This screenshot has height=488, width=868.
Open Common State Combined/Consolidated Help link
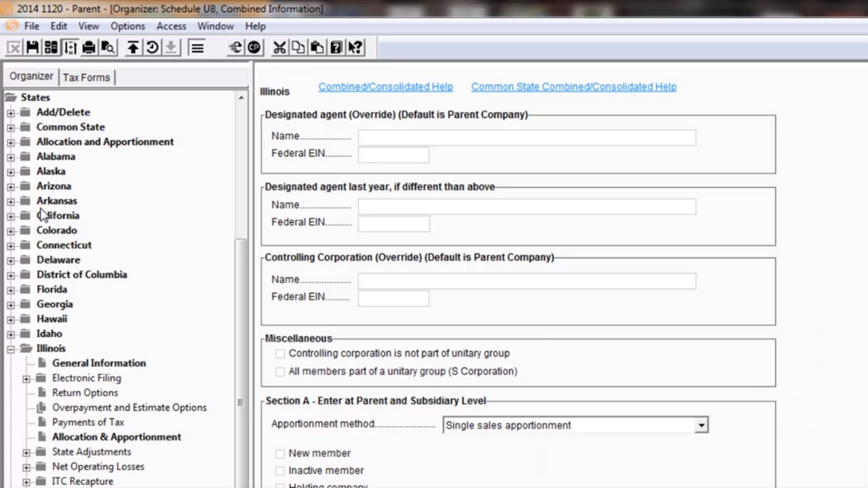click(573, 87)
